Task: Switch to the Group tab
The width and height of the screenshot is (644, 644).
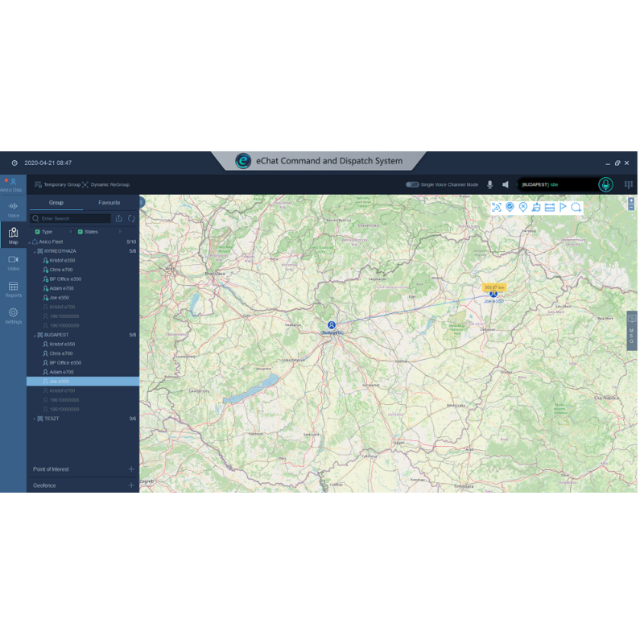Action: (56, 203)
